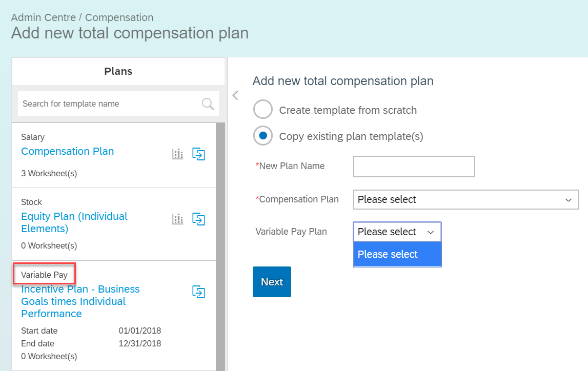
Task: Open the Compensation Plan template link
Action: pyautogui.click(x=68, y=151)
